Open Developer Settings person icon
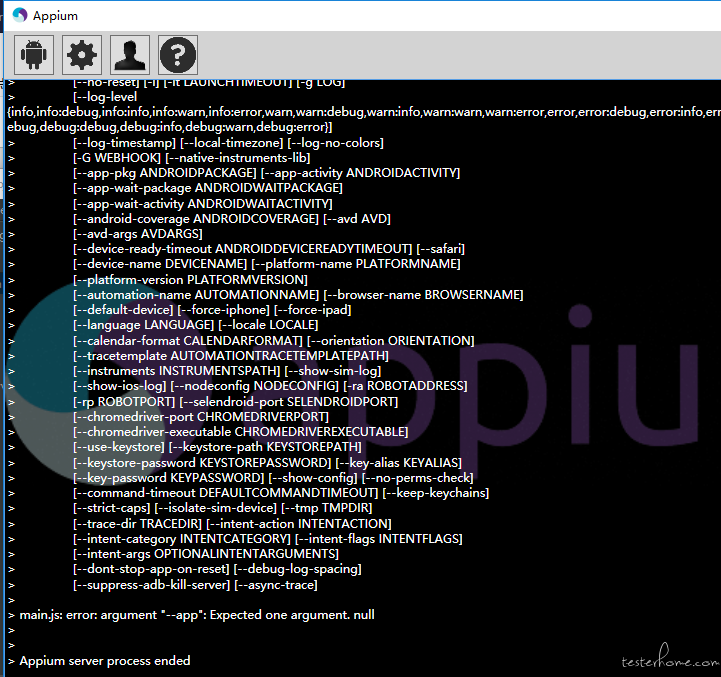The width and height of the screenshot is (721, 677). tap(130, 55)
